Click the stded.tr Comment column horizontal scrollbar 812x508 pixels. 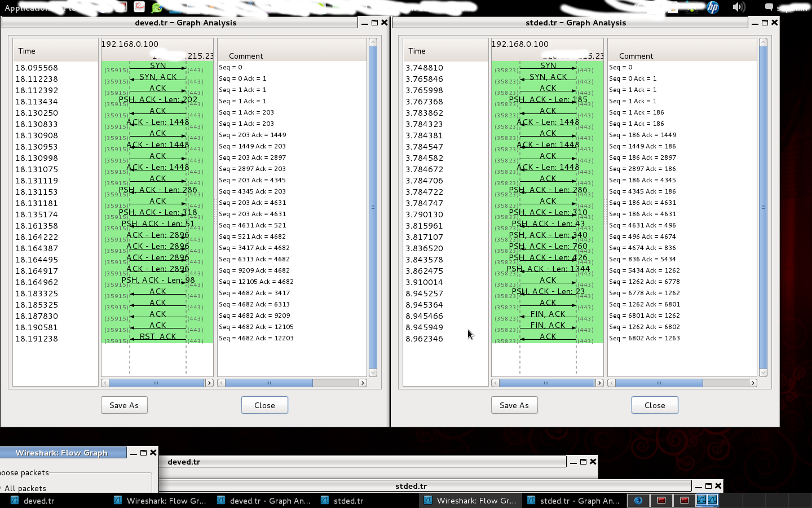click(x=682, y=383)
